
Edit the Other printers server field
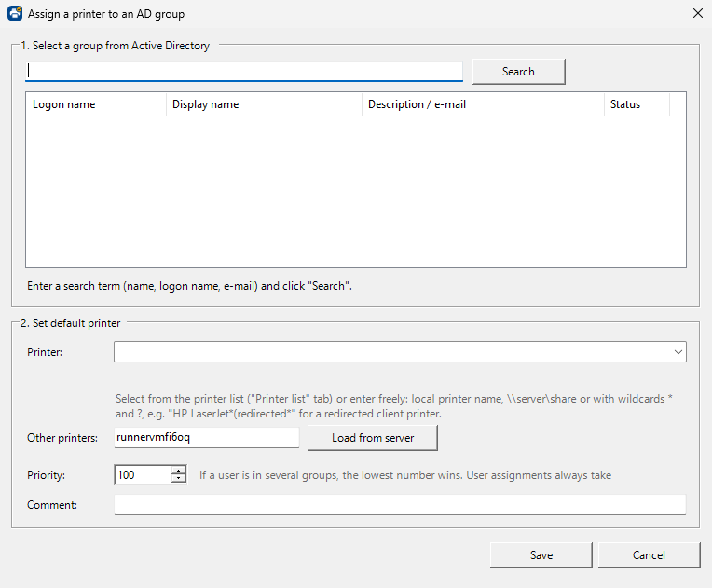207,437
